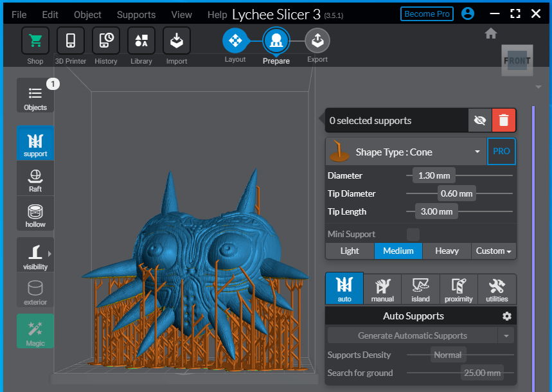Expand the view cube options arrow
Viewport: 552px width, 392px height.
(539, 87)
